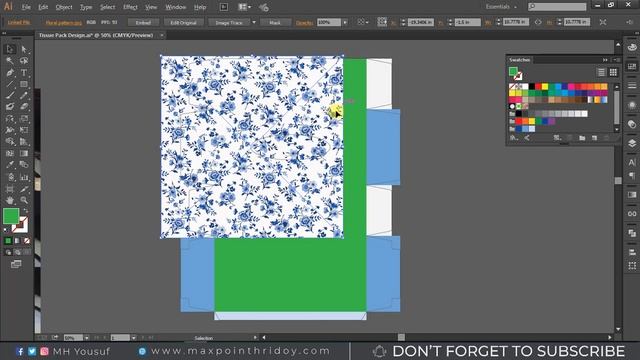Click the Embed button
The image size is (640, 360).
(143, 22)
